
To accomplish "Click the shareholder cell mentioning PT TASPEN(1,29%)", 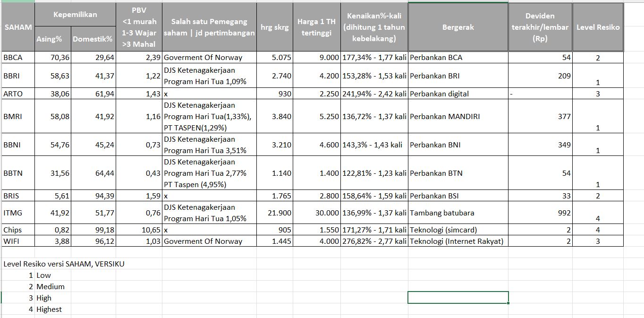I will (210, 116).
